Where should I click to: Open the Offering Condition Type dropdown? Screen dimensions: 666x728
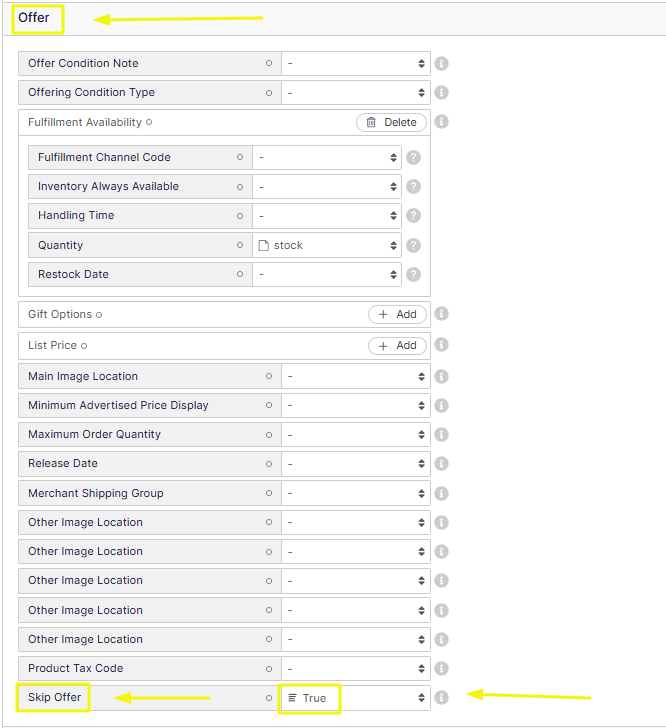coord(355,93)
